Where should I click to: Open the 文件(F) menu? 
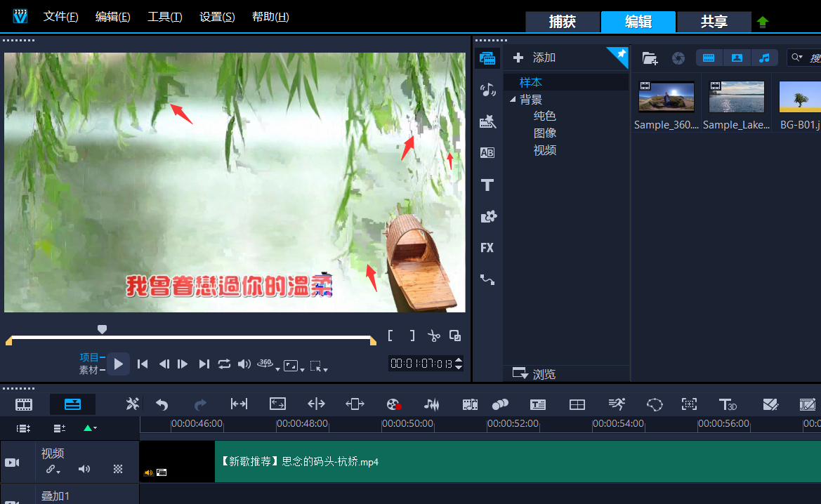coord(60,17)
